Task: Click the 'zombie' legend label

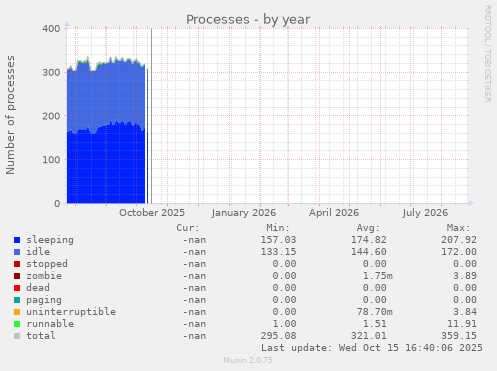Action: (x=44, y=276)
